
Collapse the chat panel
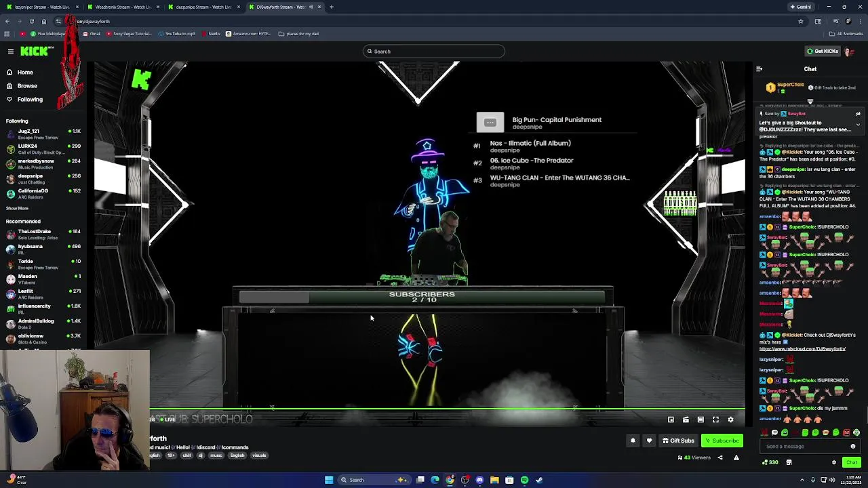point(759,69)
